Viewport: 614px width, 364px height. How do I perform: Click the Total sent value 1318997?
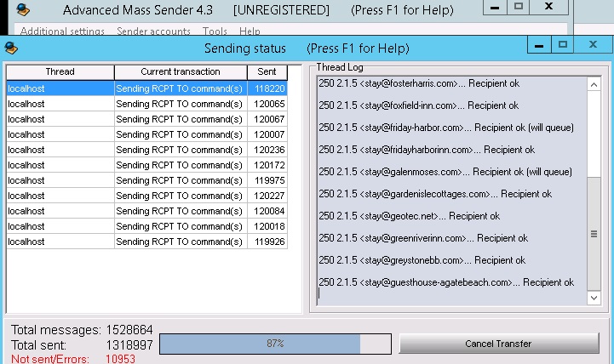pyautogui.click(x=129, y=345)
